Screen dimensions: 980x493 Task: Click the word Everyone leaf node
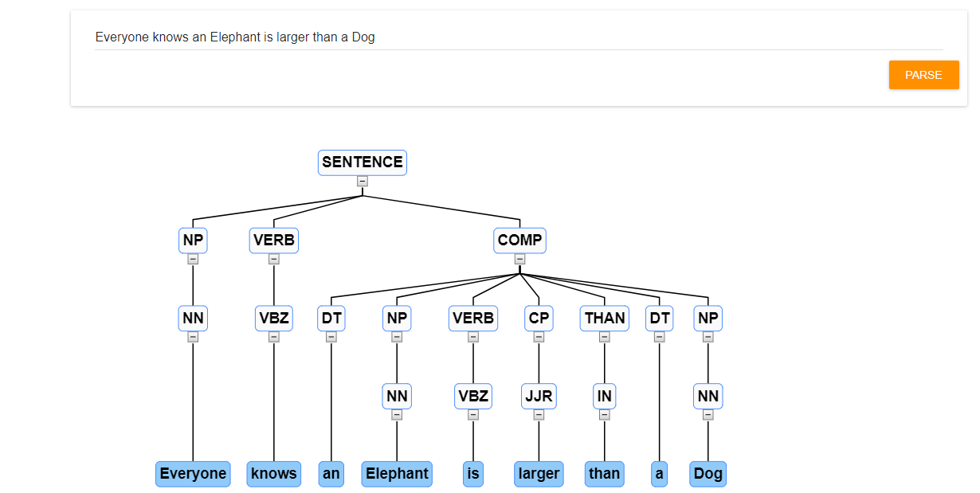click(193, 474)
